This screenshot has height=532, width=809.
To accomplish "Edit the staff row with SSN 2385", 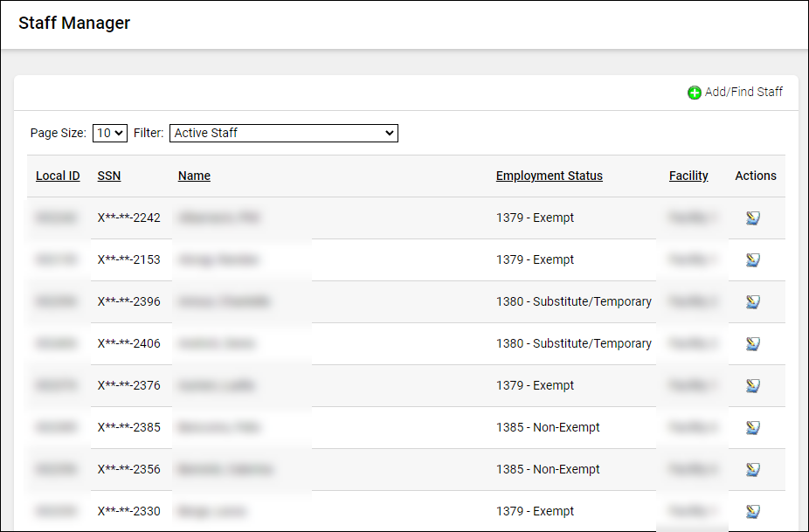I will [x=752, y=428].
